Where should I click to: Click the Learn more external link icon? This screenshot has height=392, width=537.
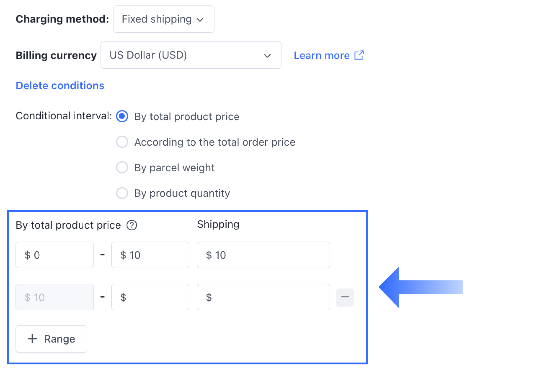(x=359, y=55)
